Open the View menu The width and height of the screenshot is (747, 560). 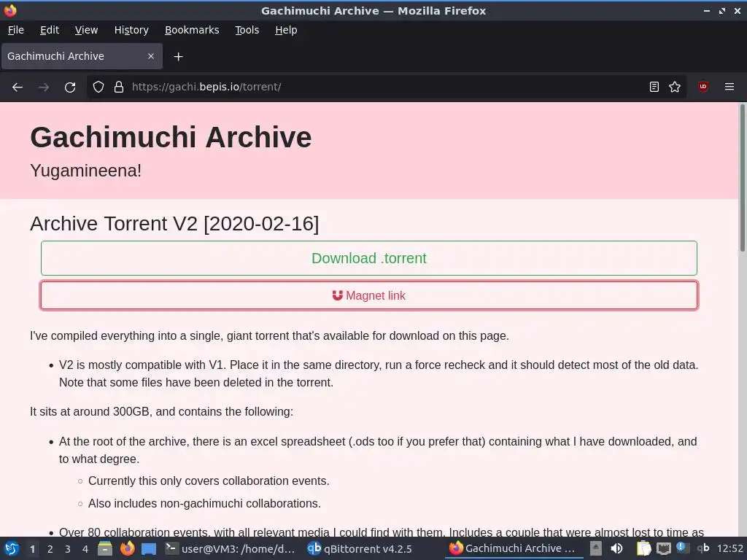[86, 30]
